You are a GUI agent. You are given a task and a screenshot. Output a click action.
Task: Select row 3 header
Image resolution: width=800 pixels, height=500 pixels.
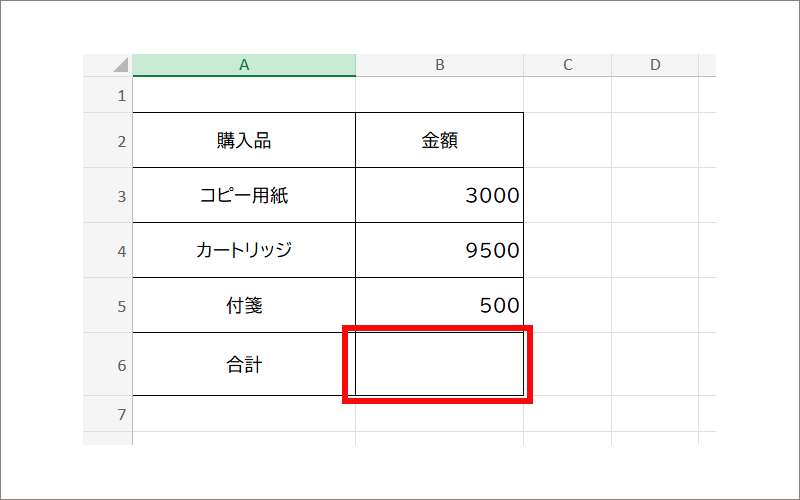point(121,196)
